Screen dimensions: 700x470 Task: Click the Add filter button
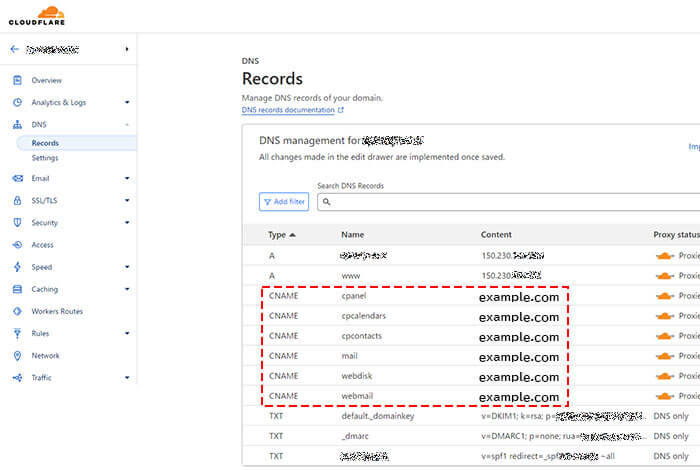pos(284,202)
